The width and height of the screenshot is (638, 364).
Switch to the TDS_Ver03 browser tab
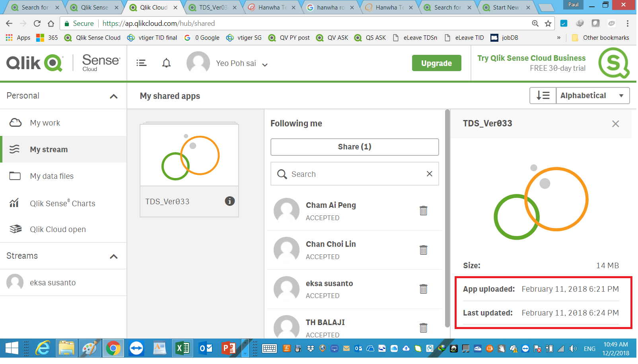213,7
